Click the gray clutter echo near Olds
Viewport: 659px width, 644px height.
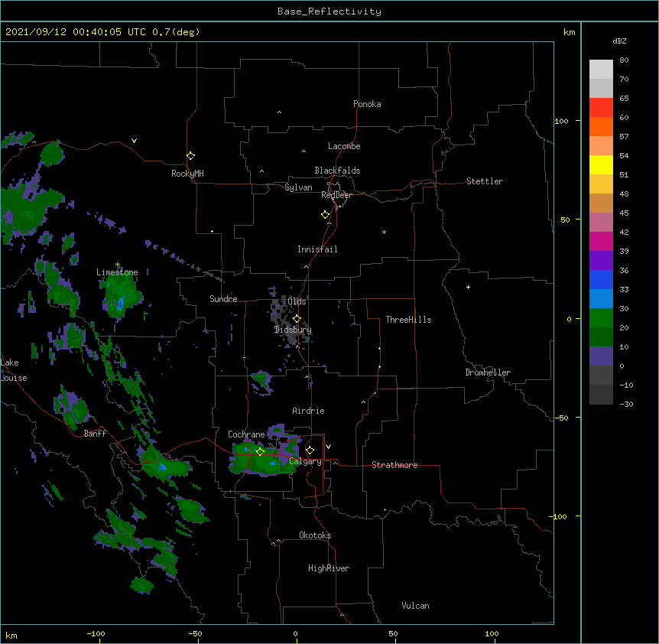287,319
